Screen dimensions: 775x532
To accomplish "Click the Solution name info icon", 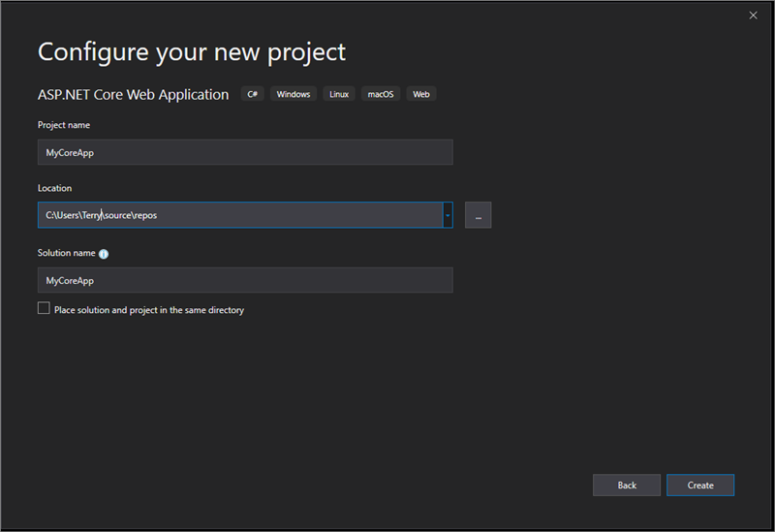I will click(x=104, y=254).
